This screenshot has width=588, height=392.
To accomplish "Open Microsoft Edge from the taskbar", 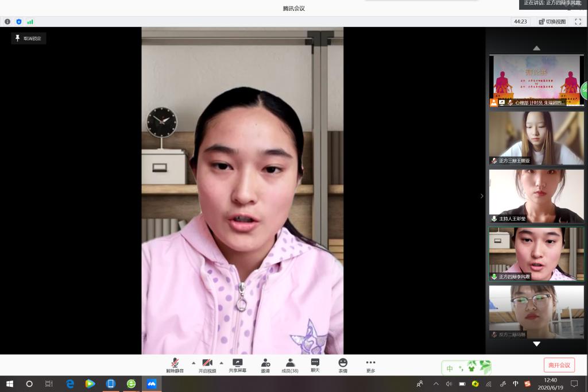I will pos(70,383).
